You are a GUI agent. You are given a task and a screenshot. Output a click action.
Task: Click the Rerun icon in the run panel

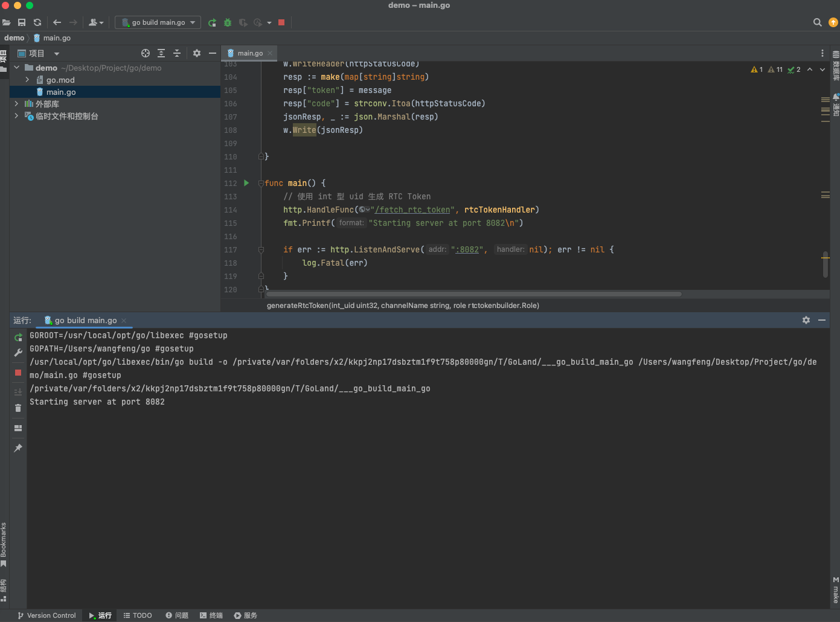[18, 337]
